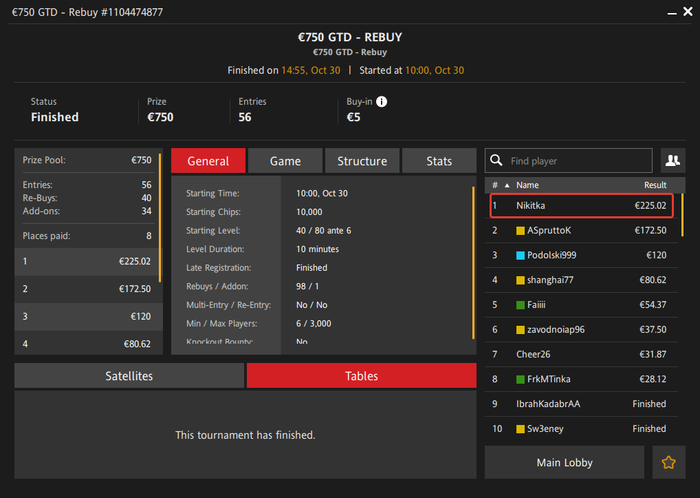Image resolution: width=700 pixels, height=498 pixels.
Task: Sort by the Name column header
Action: coord(527,185)
